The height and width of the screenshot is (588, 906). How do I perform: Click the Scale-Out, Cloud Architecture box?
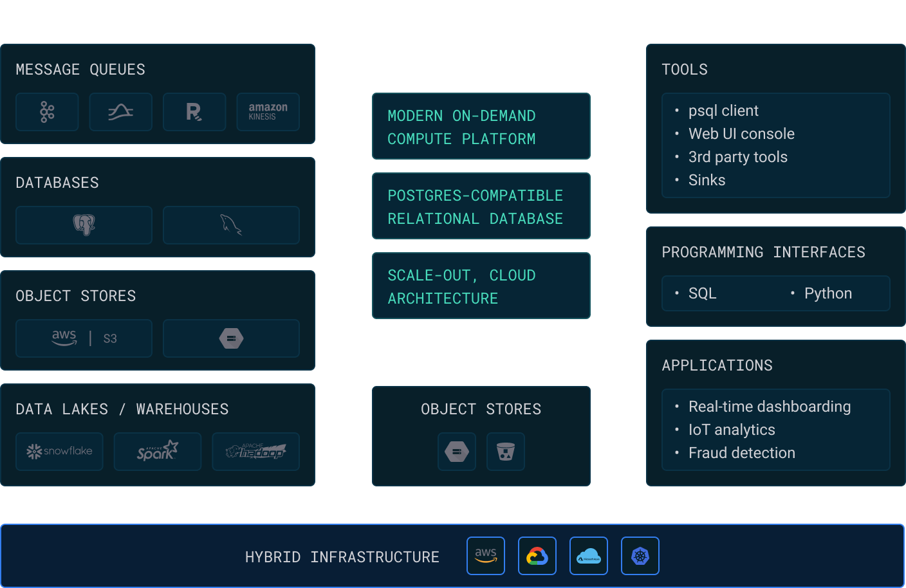point(481,286)
